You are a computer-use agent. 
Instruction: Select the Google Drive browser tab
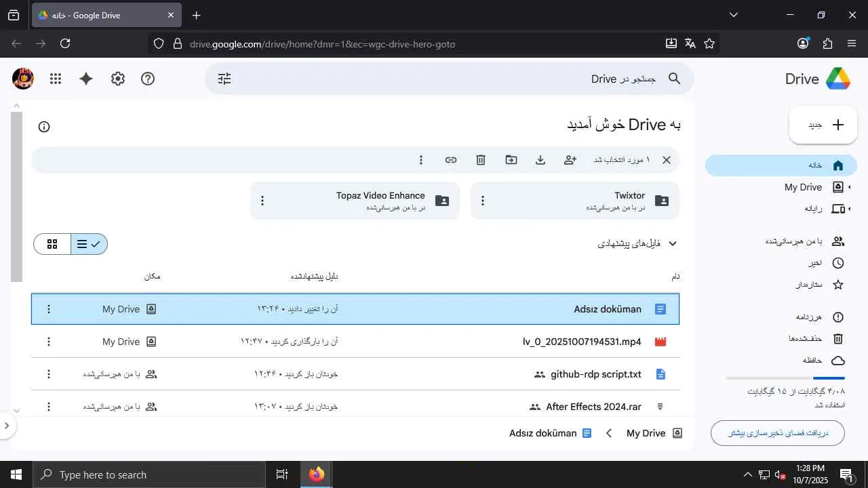tap(106, 15)
